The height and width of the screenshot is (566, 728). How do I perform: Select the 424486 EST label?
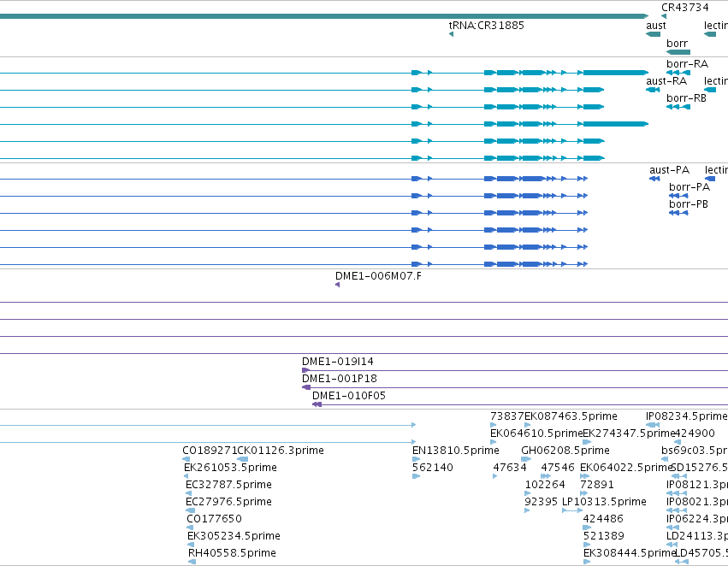603,519
